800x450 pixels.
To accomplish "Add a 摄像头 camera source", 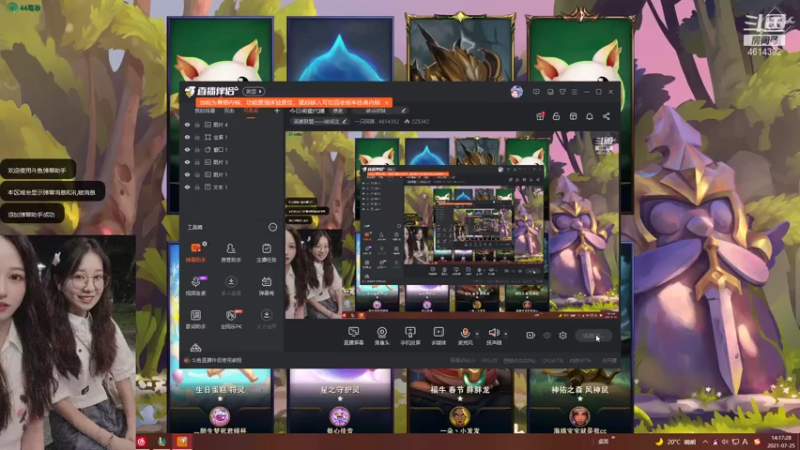I will [x=382, y=336].
